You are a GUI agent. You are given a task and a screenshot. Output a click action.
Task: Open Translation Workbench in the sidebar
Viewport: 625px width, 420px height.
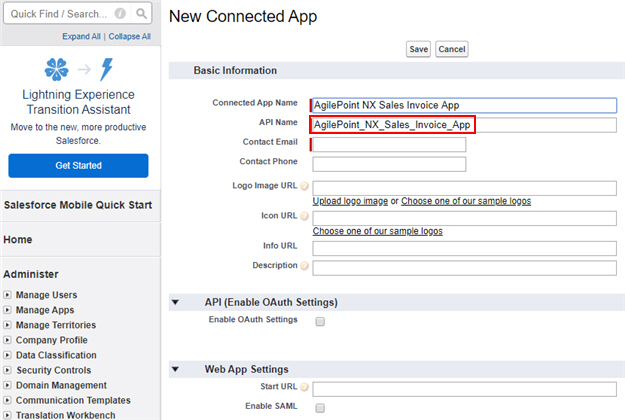click(65, 415)
